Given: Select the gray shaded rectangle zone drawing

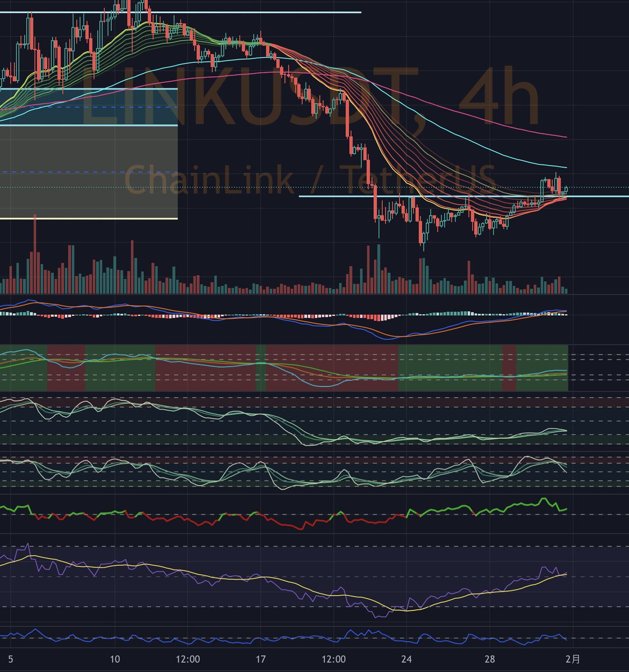Looking at the screenshot, I should coord(88,172).
